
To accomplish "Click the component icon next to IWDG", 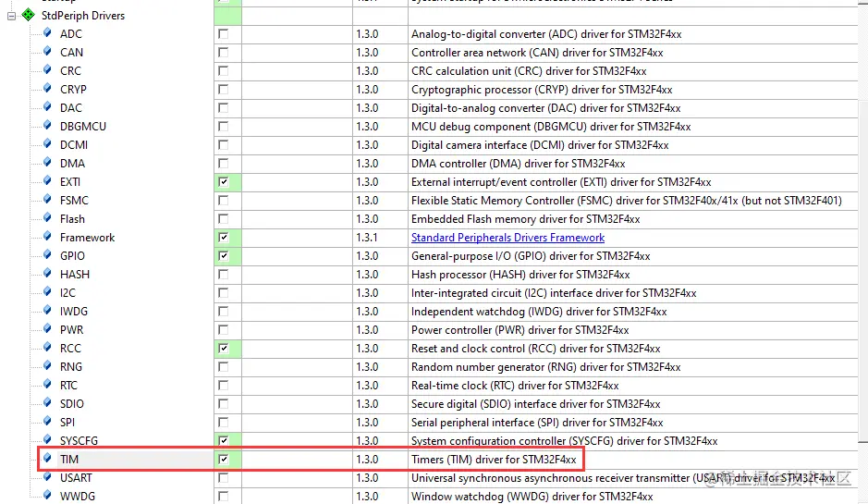I will (x=48, y=311).
